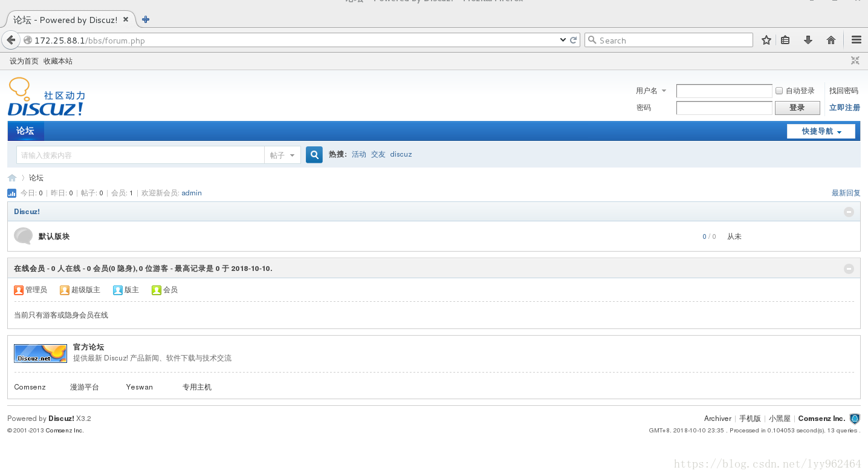The width and height of the screenshot is (868, 476).
Task: Show URL history dropdown arrow
Action: pyautogui.click(x=563, y=40)
